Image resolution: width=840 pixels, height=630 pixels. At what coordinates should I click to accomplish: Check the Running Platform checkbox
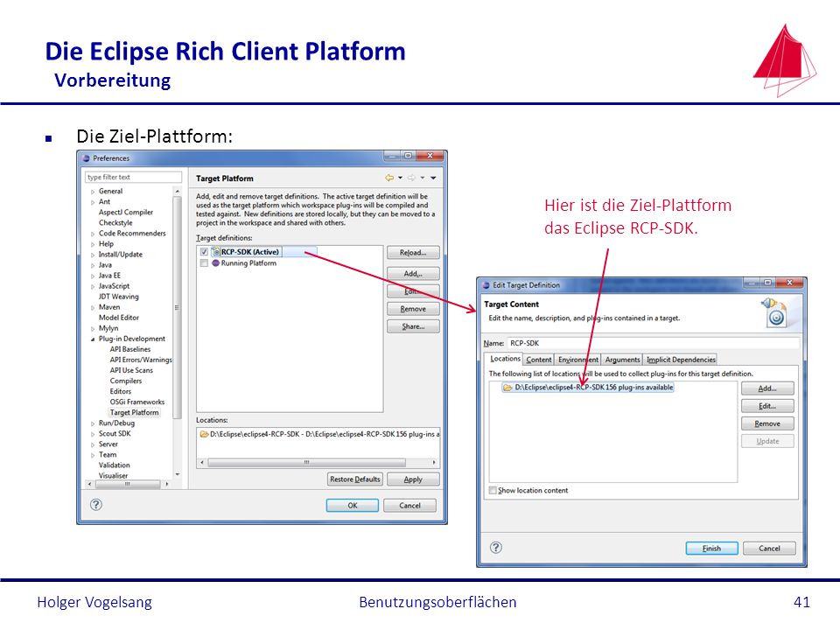pyautogui.click(x=204, y=263)
